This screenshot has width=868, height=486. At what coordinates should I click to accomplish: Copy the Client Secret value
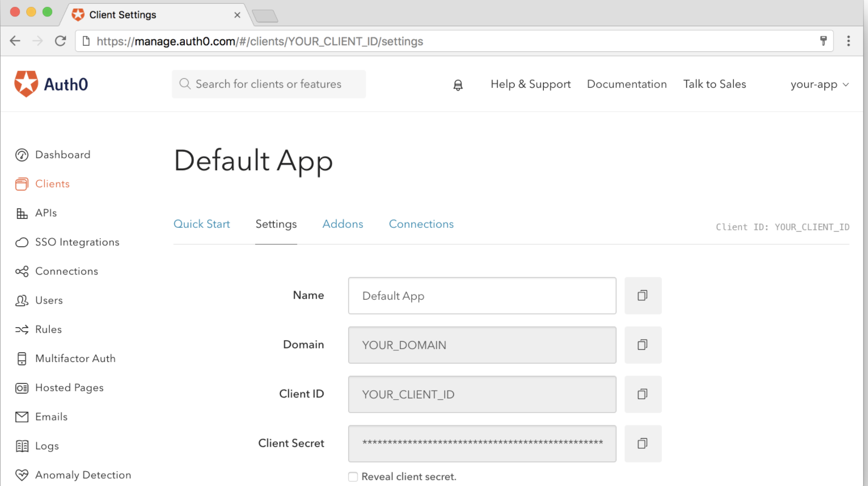643,443
